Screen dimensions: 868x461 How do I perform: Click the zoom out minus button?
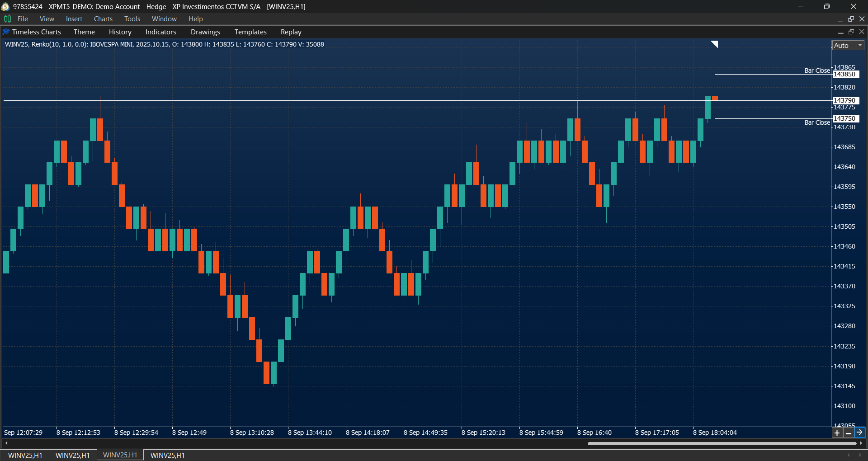(x=849, y=433)
